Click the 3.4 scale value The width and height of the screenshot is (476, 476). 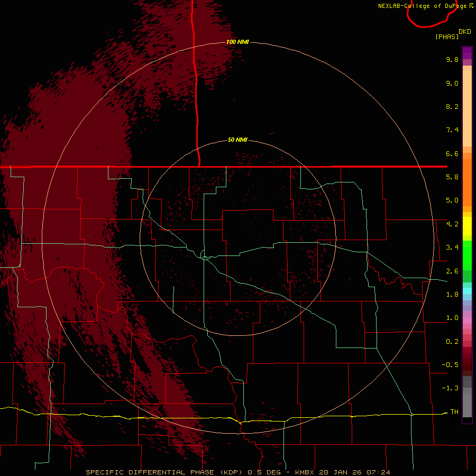[452, 248]
